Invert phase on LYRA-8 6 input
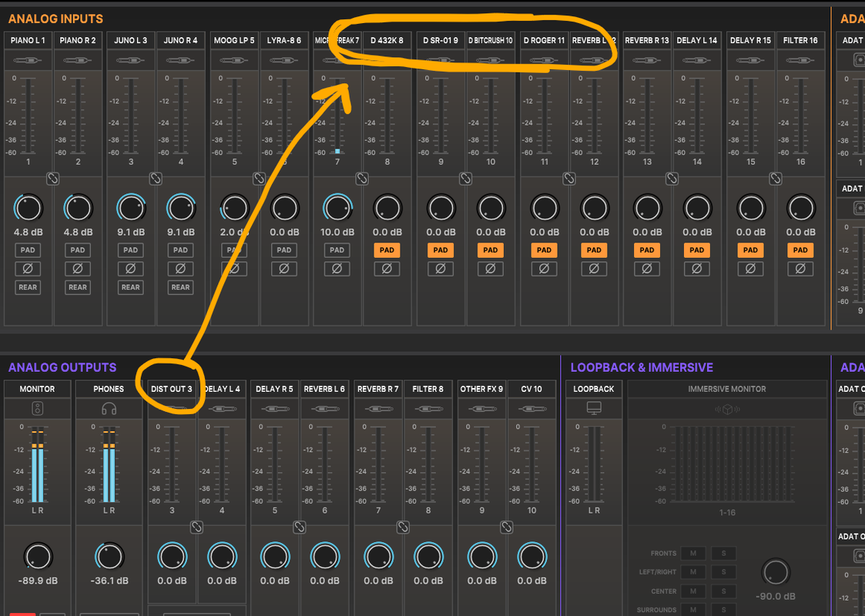The width and height of the screenshot is (865, 616). [284, 269]
